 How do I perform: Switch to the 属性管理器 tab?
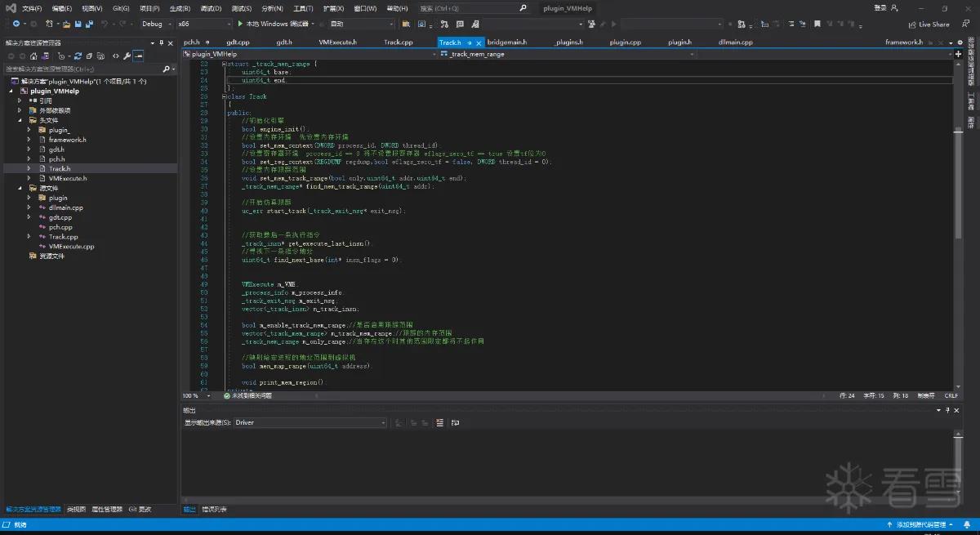click(x=106, y=510)
